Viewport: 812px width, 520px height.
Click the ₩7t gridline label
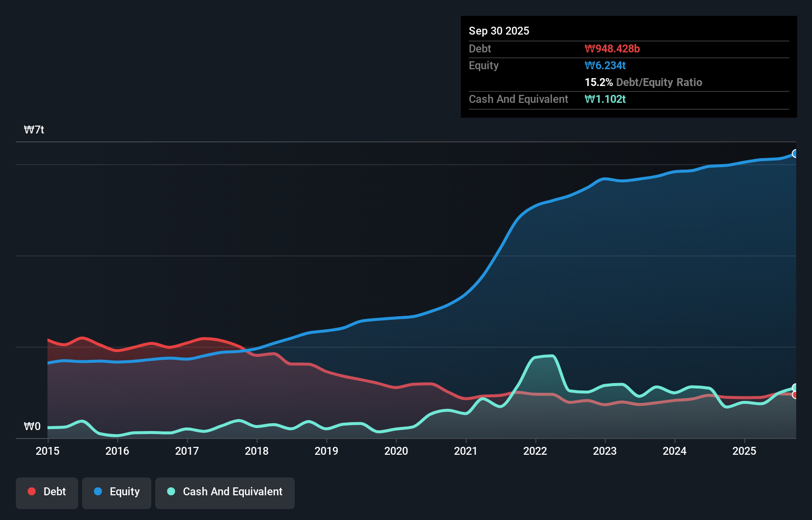click(33, 130)
